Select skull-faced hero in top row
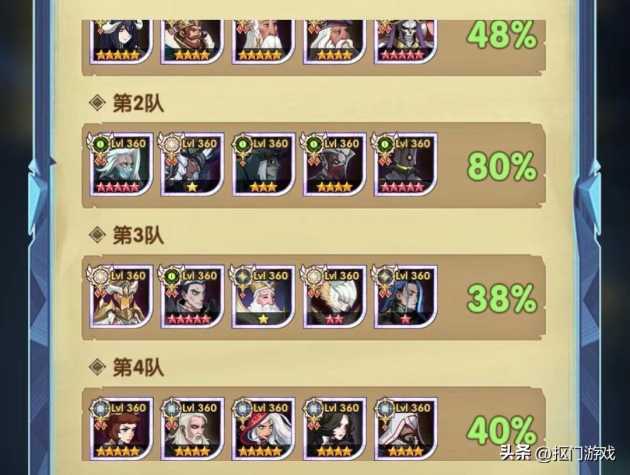The height and width of the screenshot is (475, 630). pyautogui.click(x=405, y=41)
